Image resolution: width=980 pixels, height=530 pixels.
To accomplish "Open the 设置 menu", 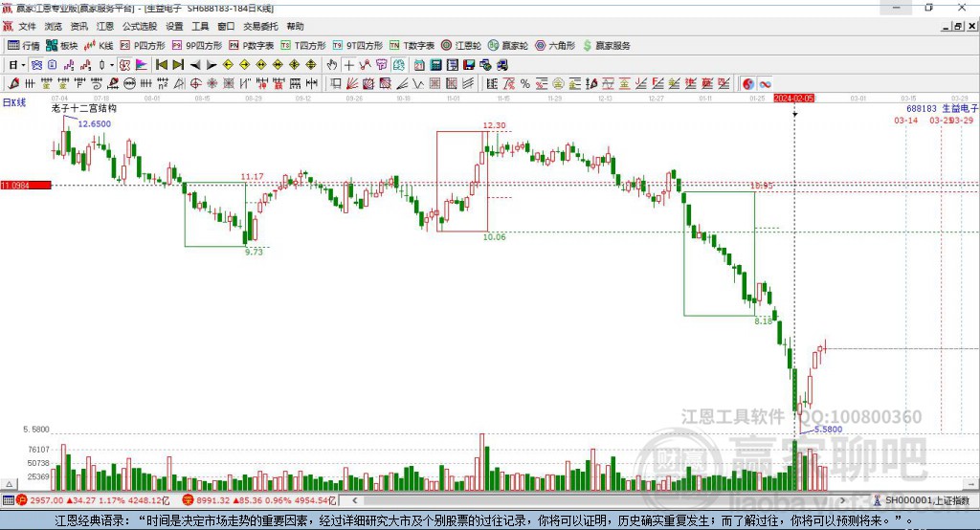I will (174, 26).
